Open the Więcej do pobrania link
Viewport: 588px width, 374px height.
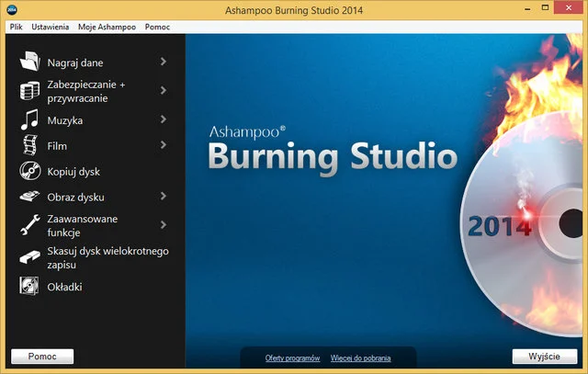tap(360, 357)
